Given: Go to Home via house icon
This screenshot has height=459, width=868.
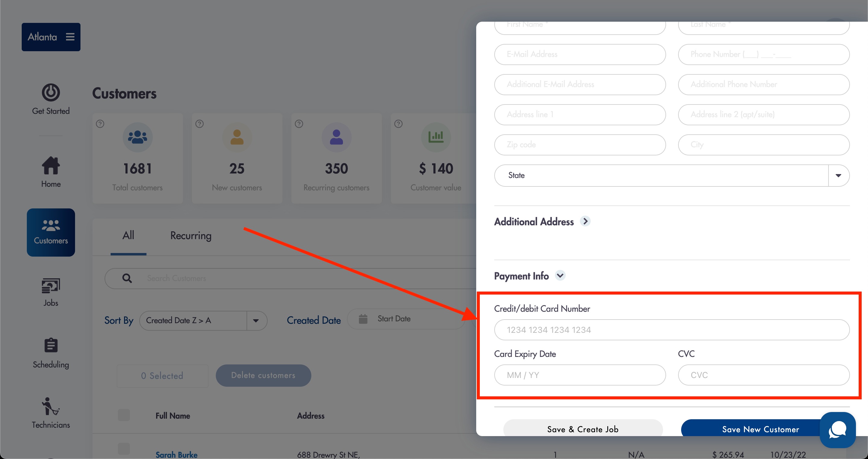Looking at the screenshot, I should 51,166.
